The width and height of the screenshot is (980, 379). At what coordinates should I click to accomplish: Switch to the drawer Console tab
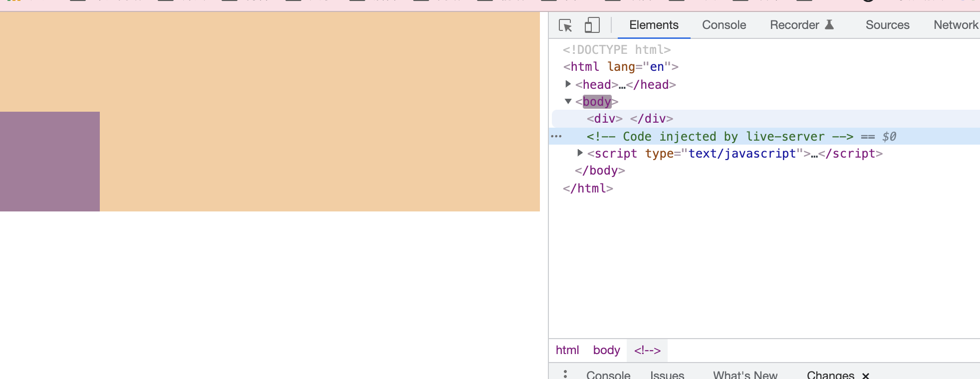click(608, 375)
